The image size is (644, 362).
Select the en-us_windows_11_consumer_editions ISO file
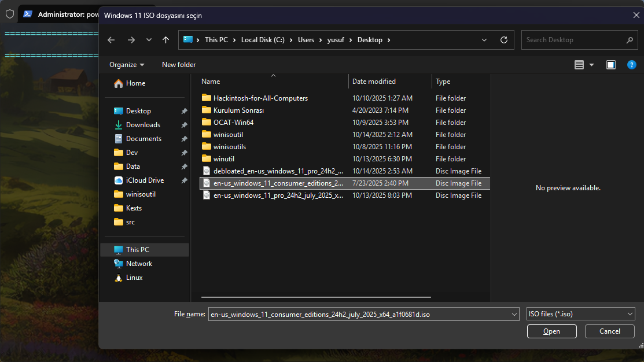[x=345, y=183]
